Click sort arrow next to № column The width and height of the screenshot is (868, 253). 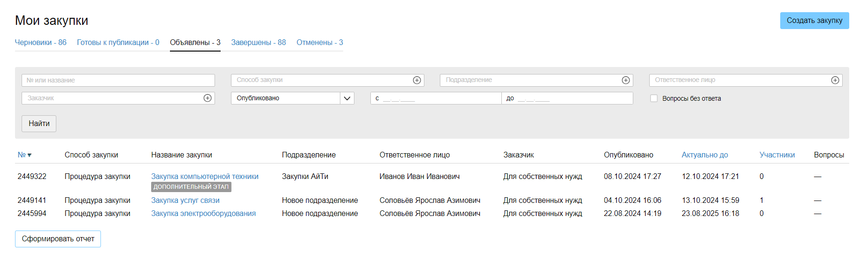(30, 155)
